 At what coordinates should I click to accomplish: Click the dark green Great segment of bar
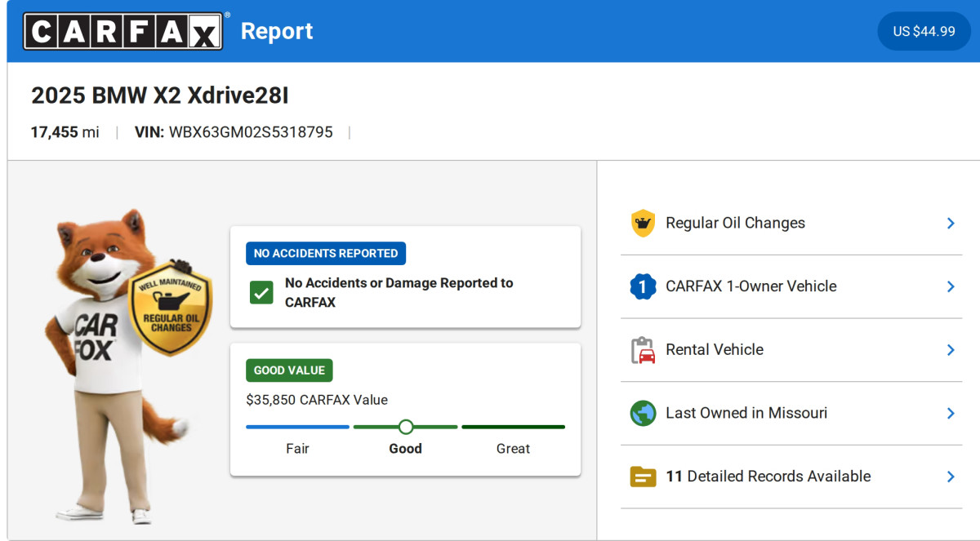pos(513,427)
